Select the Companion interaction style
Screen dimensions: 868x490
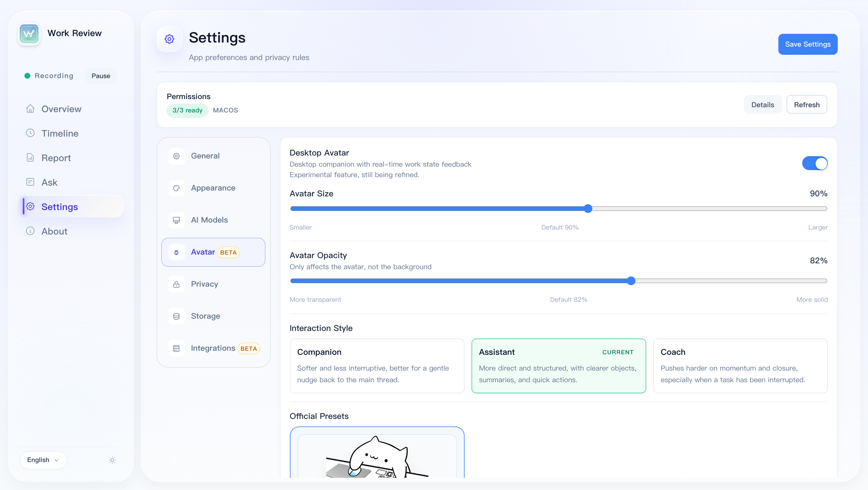pos(377,366)
